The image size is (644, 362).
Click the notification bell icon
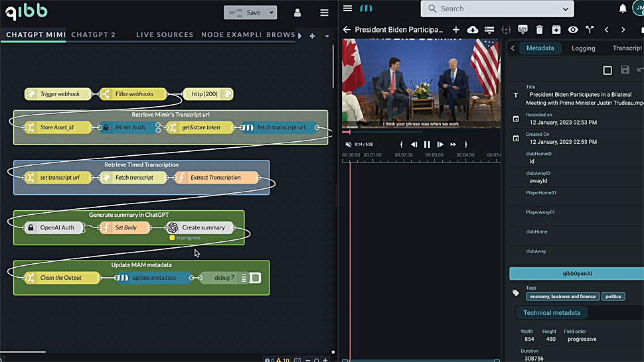click(x=623, y=9)
